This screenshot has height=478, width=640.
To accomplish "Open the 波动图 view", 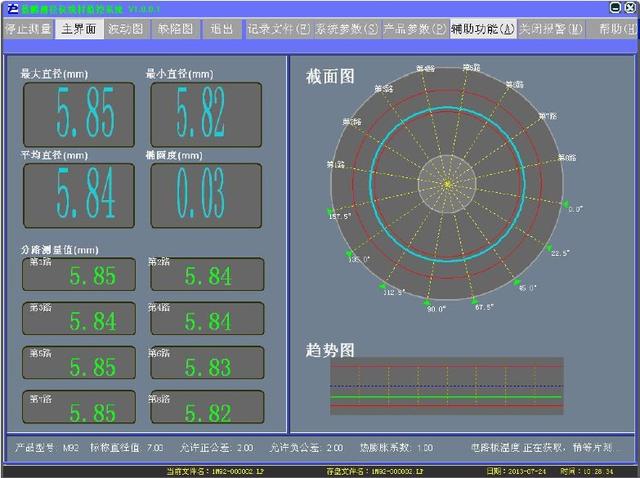I will (129, 29).
